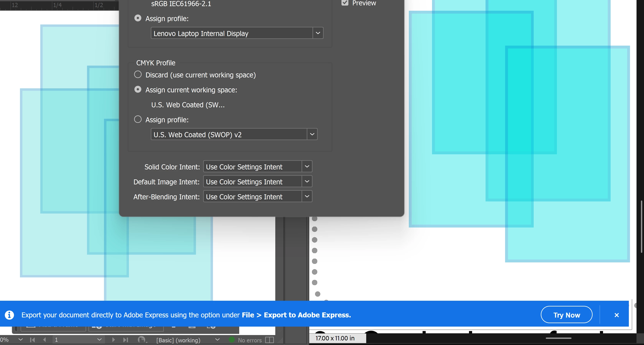Expand the U.S. Web Coated (SWOP) v2 dropdown

click(x=312, y=134)
